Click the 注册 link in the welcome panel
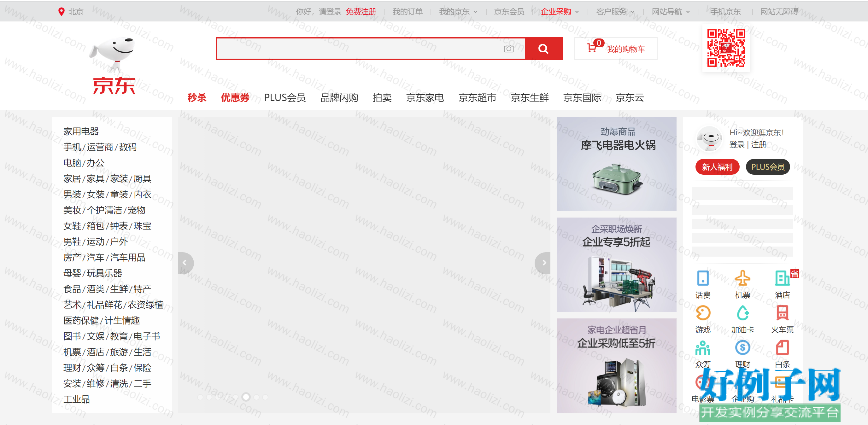 point(759,145)
